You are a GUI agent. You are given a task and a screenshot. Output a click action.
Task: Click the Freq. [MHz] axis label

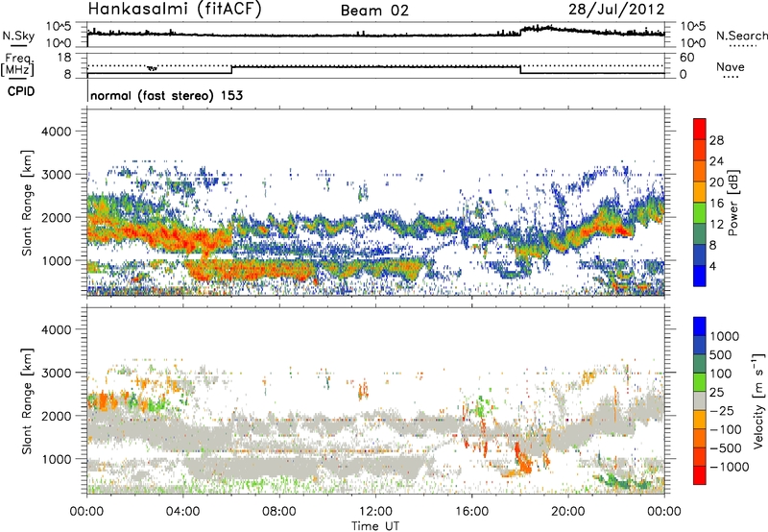(x=17, y=64)
